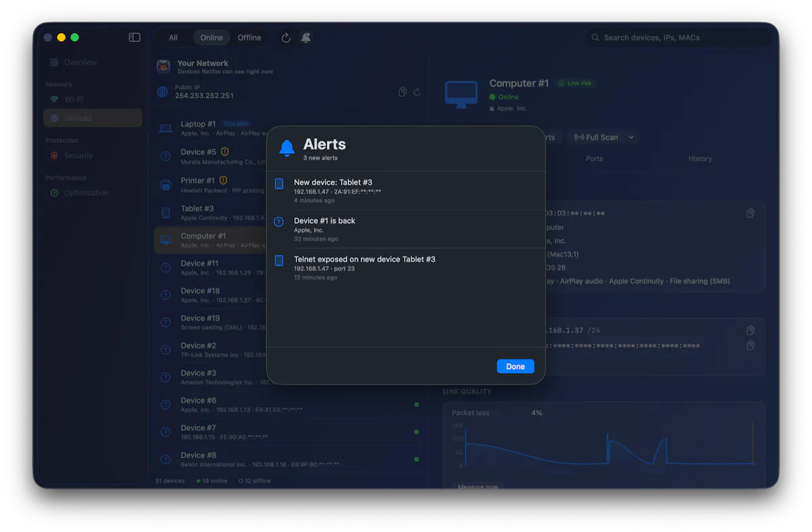Click the warning shield next to Device #5
812x532 pixels.
225,152
